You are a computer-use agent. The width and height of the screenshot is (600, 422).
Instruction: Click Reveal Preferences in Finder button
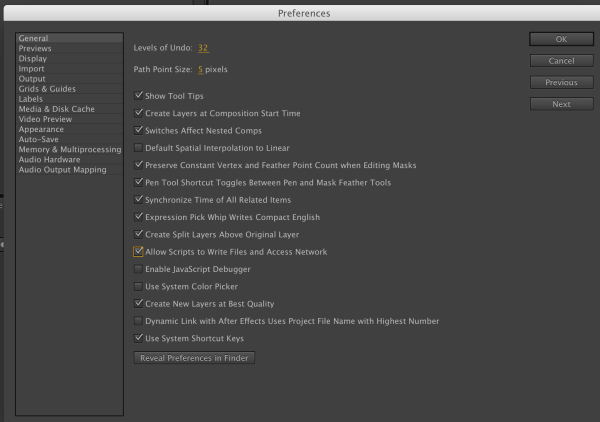coord(194,358)
